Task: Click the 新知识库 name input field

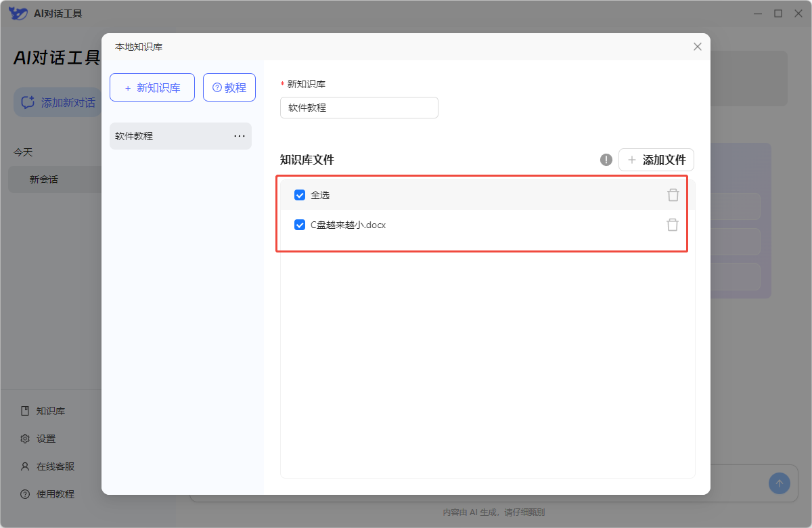Action: pyautogui.click(x=359, y=108)
